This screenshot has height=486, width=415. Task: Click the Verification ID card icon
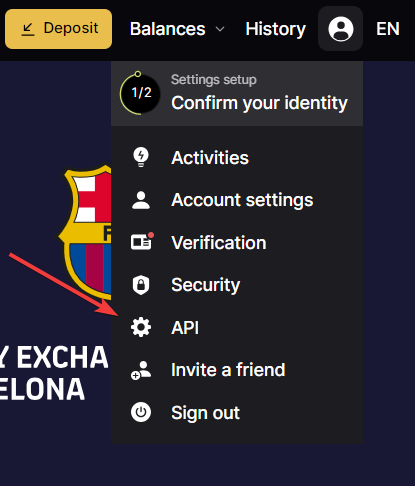[x=142, y=241]
